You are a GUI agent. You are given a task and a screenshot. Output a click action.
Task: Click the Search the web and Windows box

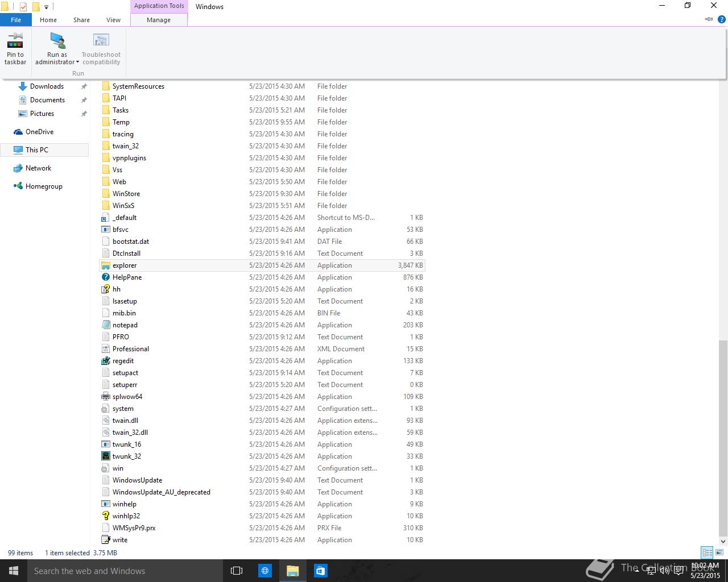[x=125, y=571]
